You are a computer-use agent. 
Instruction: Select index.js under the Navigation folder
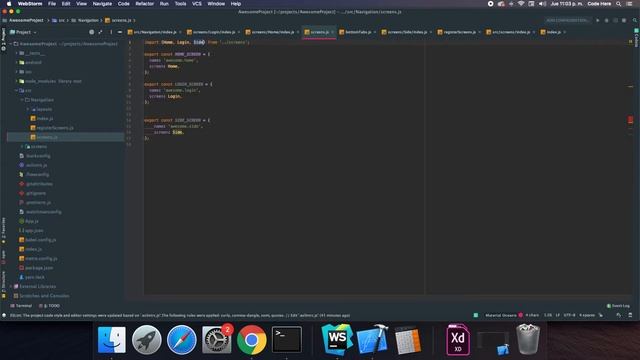(x=42, y=118)
